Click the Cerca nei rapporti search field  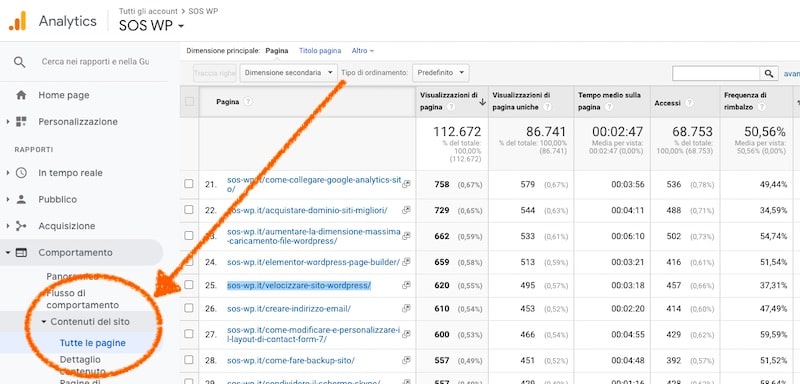point(95,62)
